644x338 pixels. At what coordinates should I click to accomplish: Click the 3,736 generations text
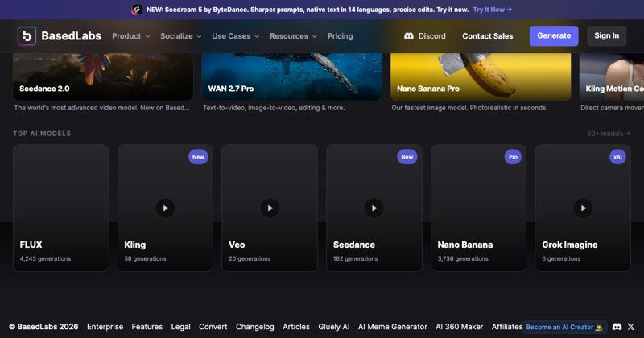(463, 258)
